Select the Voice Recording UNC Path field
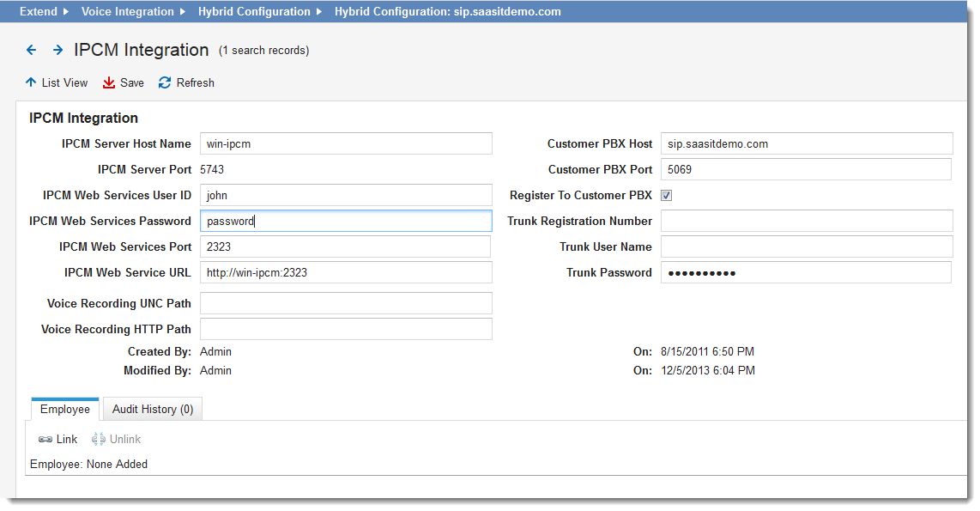This screenshot has width=980, height=511. pos(346,304)
